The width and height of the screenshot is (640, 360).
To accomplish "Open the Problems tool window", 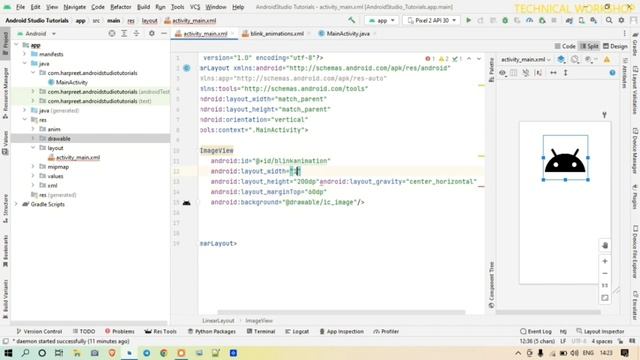I will [120, 331].
